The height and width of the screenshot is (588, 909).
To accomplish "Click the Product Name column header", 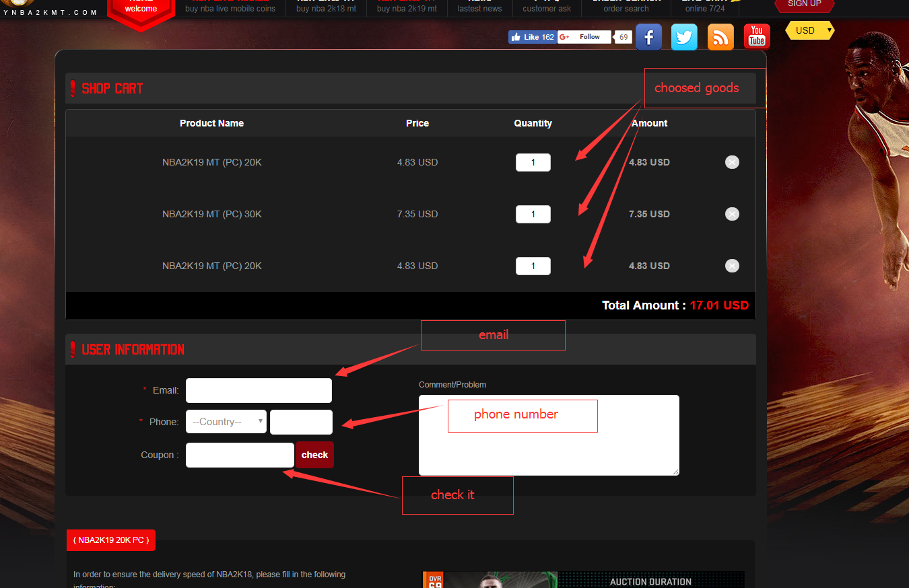I will (x=211, y=123).
